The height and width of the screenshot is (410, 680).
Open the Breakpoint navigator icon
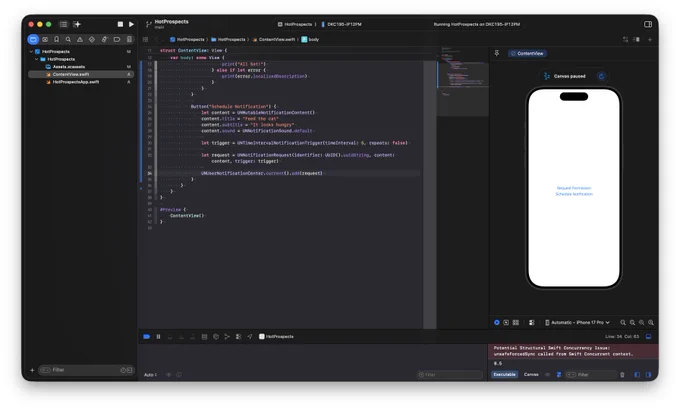[x=117, y=39]
